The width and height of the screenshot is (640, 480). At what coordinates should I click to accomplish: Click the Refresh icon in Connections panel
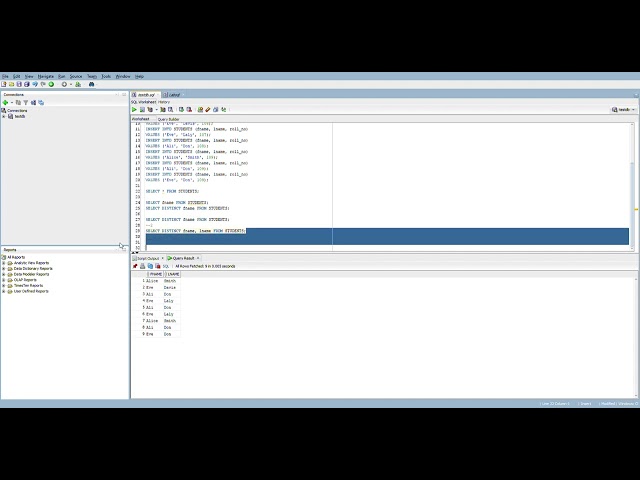pyautogui.click(x=18, y=102)
